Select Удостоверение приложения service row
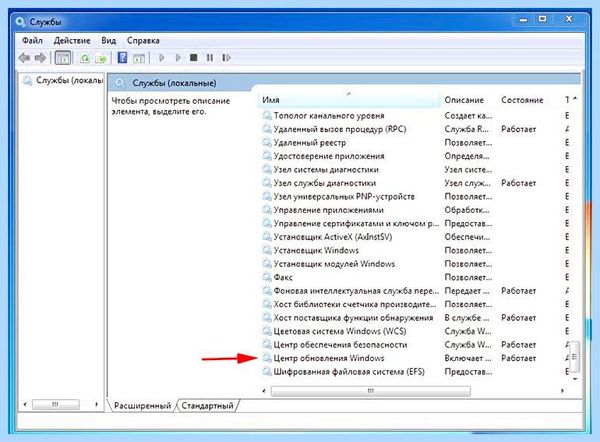This screenshot has width=600, height=442. (x=329, y=156)
